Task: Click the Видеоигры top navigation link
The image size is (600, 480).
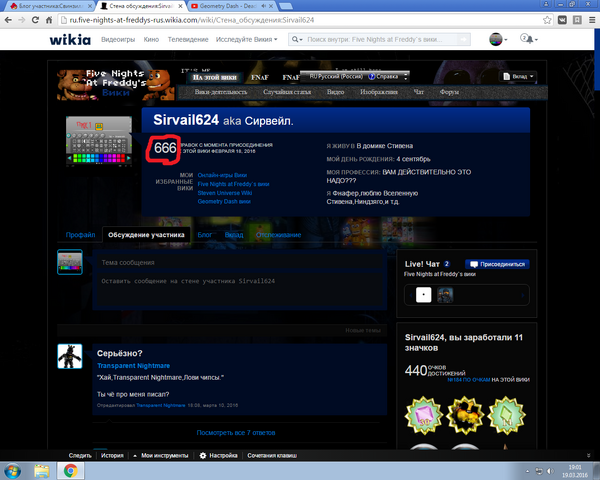Action: point(118,39)
